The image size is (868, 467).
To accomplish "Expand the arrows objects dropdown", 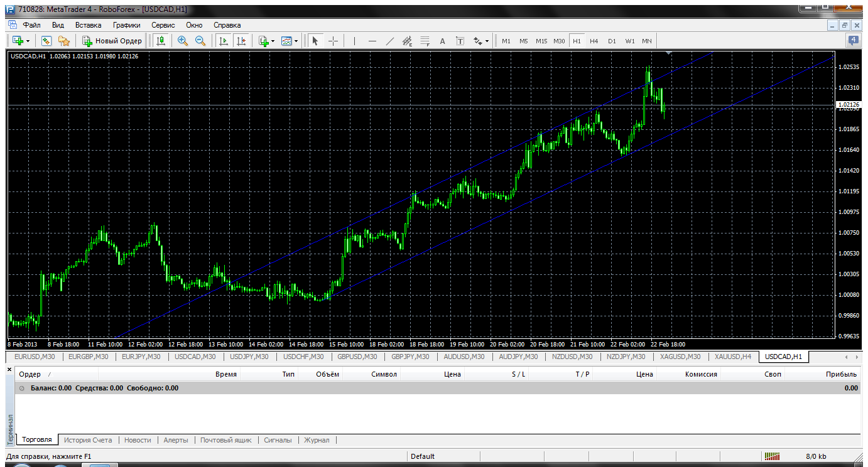I will pos(487,41).
